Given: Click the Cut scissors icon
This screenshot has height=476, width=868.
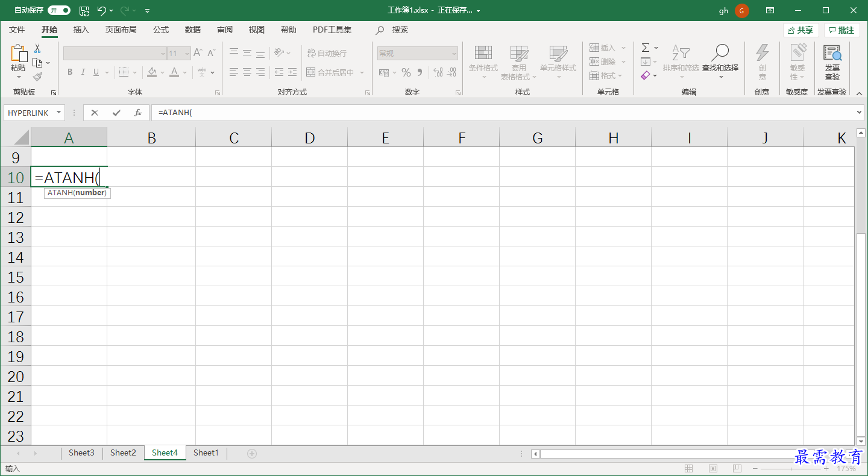Looking at the screenshot, I should click(x=37, y=48).
